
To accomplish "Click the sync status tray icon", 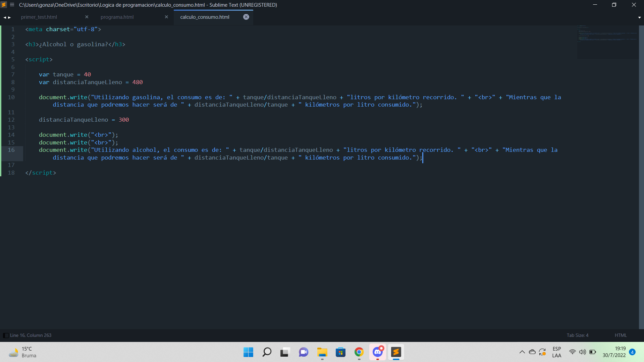I will [542, 352].
